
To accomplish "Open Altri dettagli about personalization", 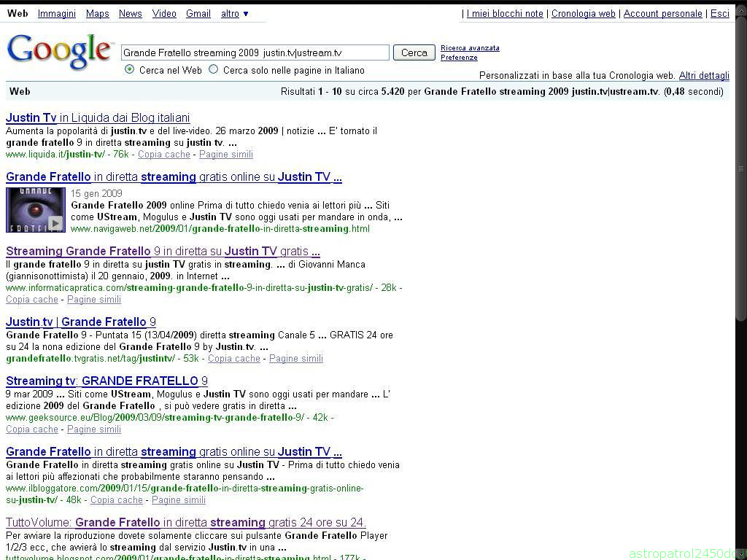I will (704, 75).
